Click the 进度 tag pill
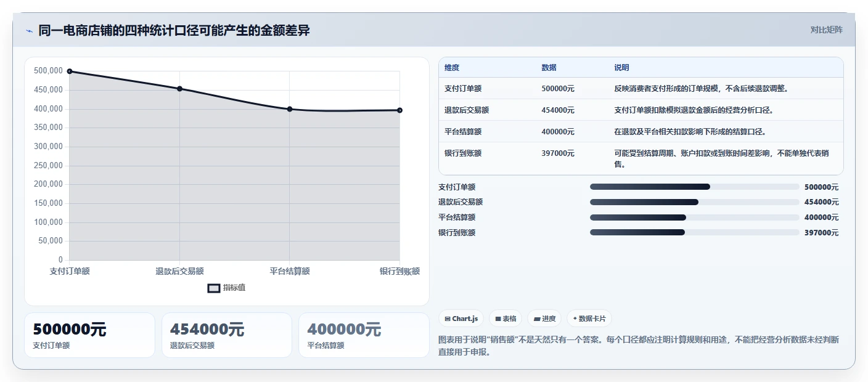 (544, 319)
